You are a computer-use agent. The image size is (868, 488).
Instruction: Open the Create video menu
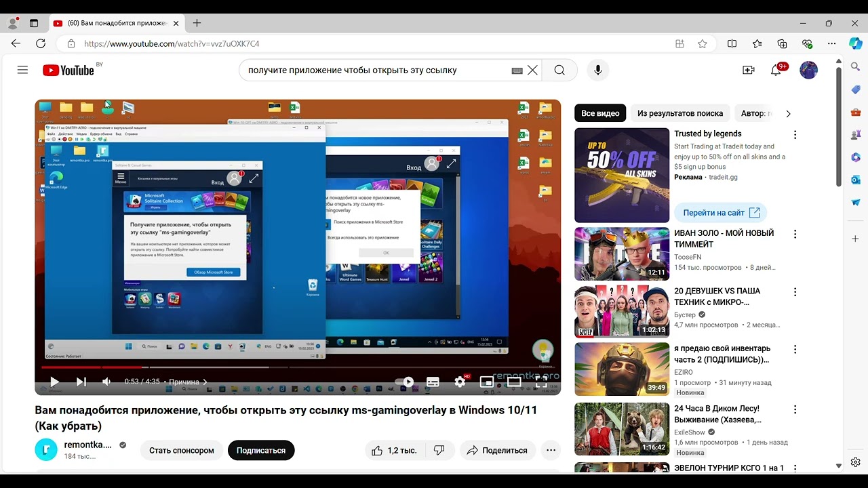point(749,70)
